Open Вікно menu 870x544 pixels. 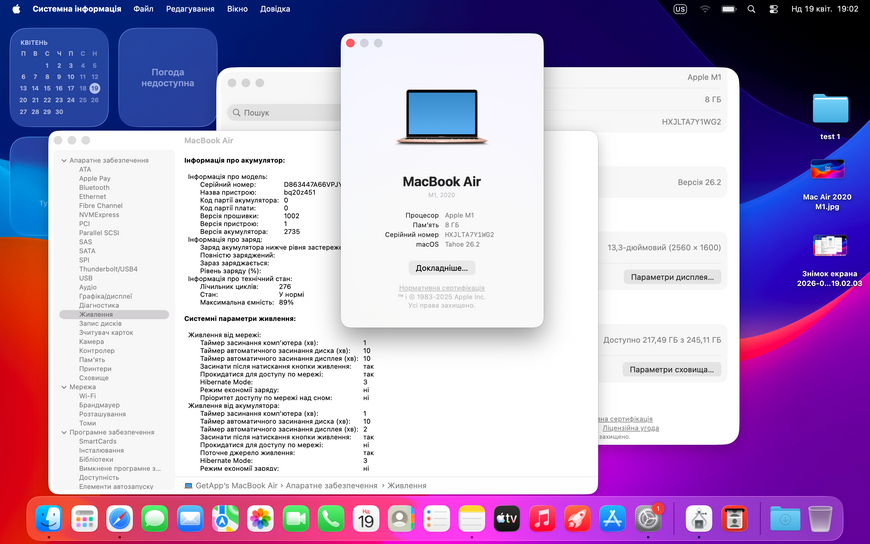237,9
